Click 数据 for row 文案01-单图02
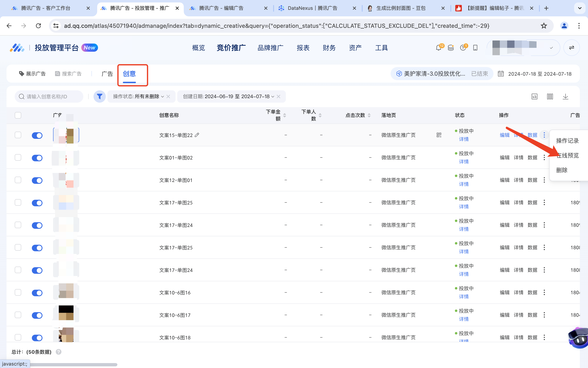The height and width of the screenshot is (368, 588). pos(532,157)
